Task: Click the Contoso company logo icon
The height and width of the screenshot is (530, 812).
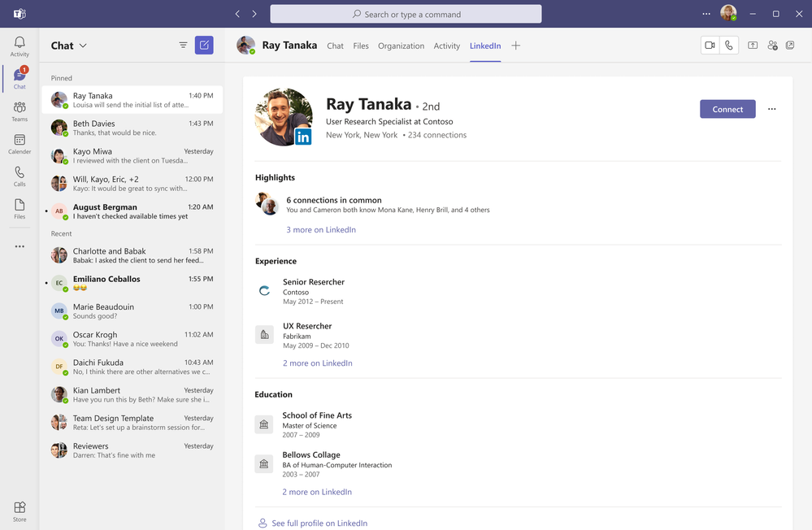Action: (x=264, y=291)
